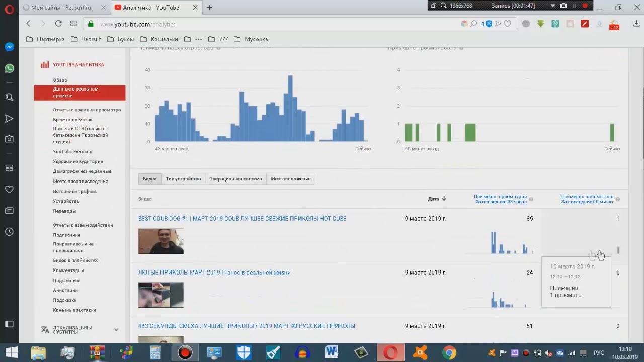Open the sidebar search icon
Image resolution: width=644 pixels, height=362 pixels.
[9, 97]
